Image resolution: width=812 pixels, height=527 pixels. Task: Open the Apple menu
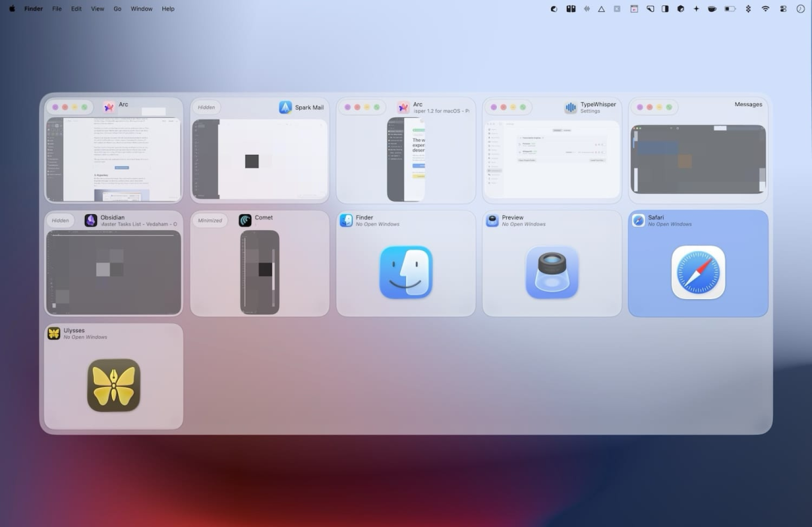click(x=12, y=9)
